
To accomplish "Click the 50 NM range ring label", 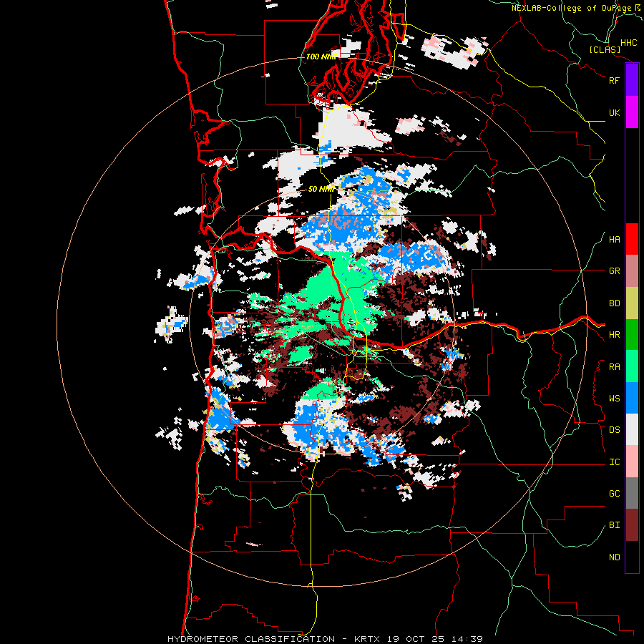I will pyautogui.click(x=321, y=189).
